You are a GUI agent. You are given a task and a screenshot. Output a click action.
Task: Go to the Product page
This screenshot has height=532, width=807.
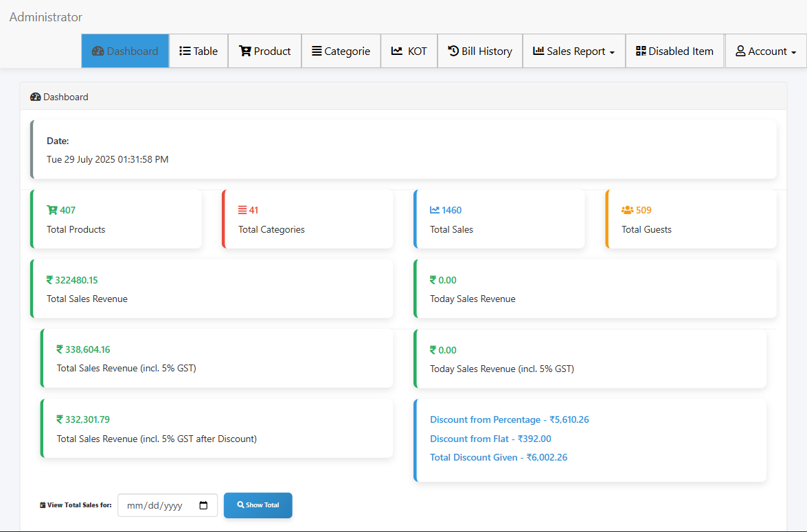tap(264, 51)
